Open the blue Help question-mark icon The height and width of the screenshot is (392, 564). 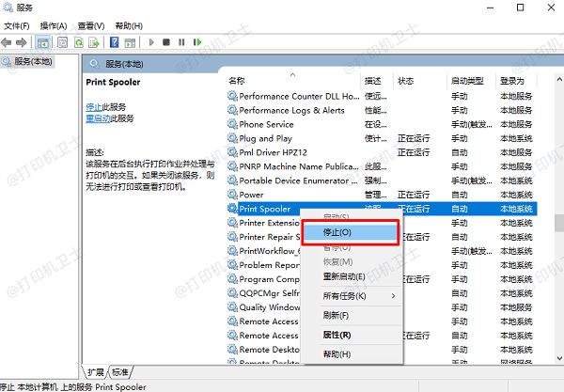115,42
